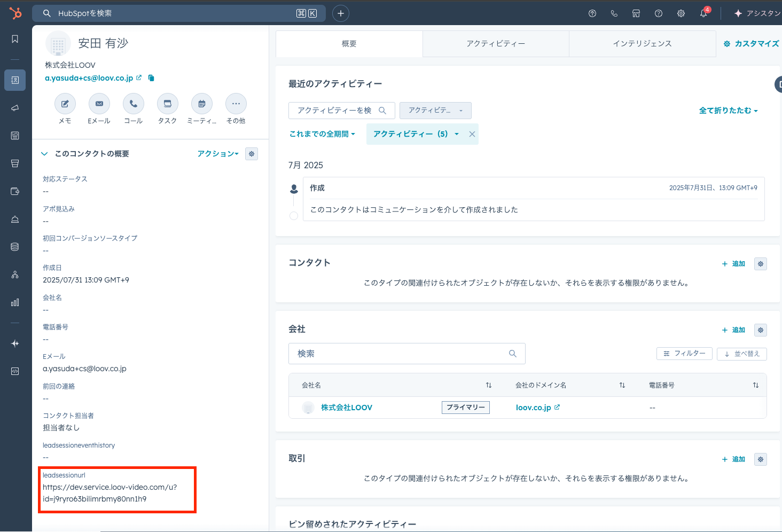
Task: Compose an email with the Eメール icon
Action: 99,104
